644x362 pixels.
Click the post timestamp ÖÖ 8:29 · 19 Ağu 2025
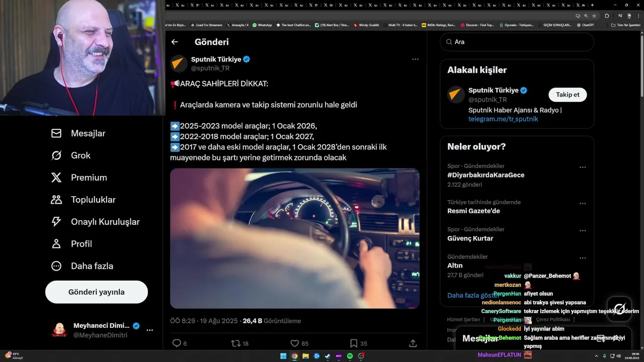(x=205, y=321)
